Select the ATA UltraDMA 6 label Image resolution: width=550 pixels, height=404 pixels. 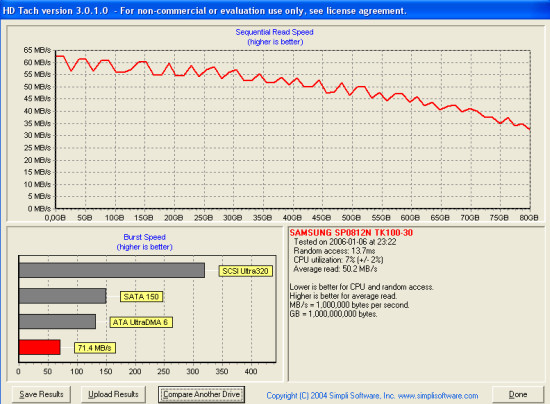pyautogui.click(x=141, y=322)
